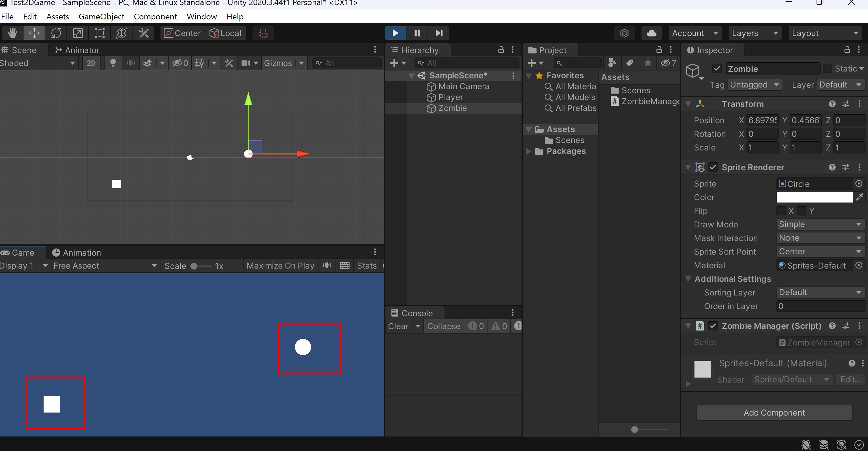Screen dimensions: 868x451
Task: Lock the Inspector panel
Action: tap(847, 50)
